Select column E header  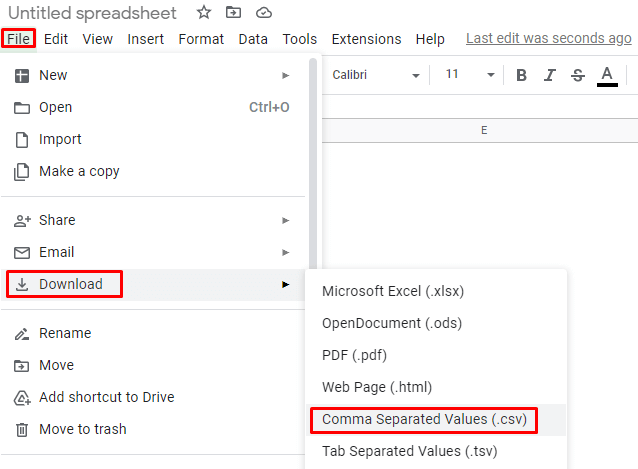(484, 131)
